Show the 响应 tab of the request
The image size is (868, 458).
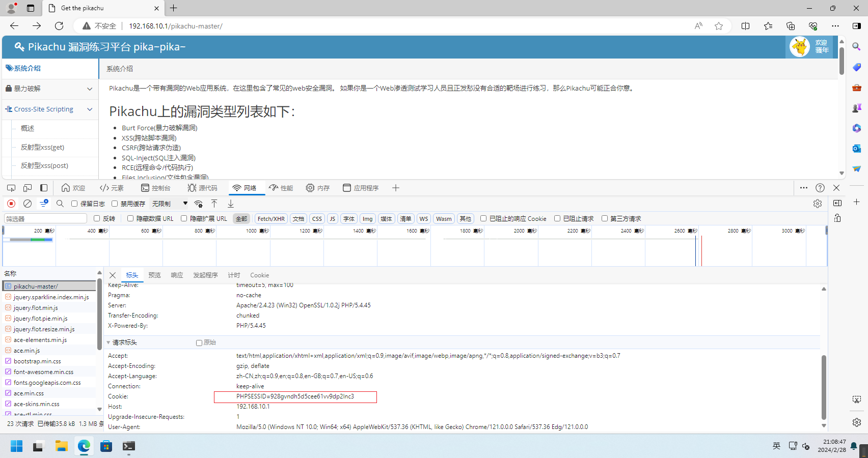click(177, 275)
